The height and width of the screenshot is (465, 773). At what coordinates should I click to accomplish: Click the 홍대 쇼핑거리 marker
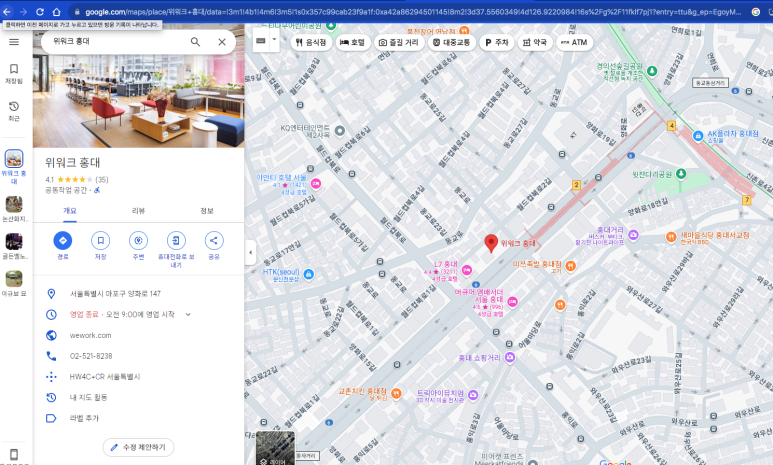510,357
